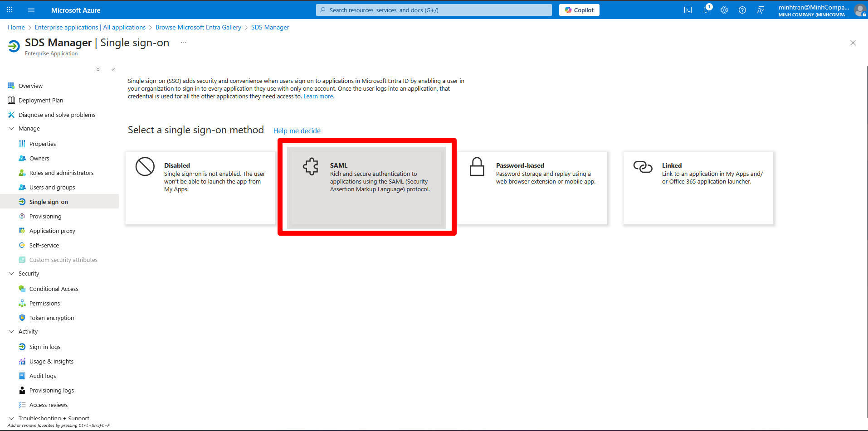Open the ellipsis more options next to title
This screenshot has width=868, height=431.
(x=184, y=43)
